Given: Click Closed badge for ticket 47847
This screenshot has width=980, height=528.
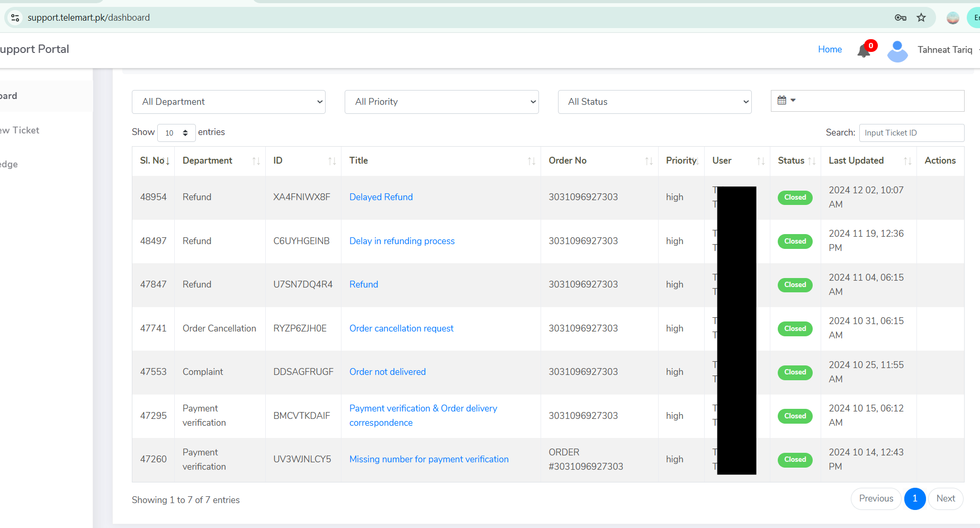Looking at the screenshot, I should pyautogui.click(x=795, y=285).
